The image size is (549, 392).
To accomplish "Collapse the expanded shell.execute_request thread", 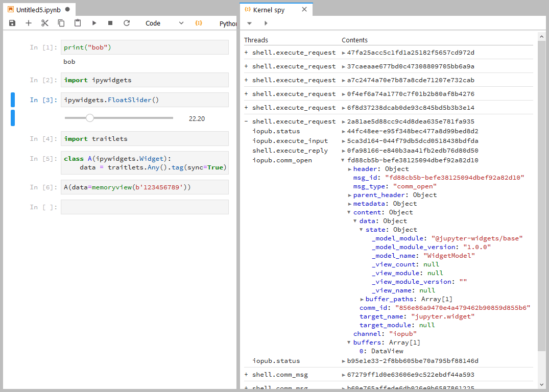I will click(x=246, y=121).
